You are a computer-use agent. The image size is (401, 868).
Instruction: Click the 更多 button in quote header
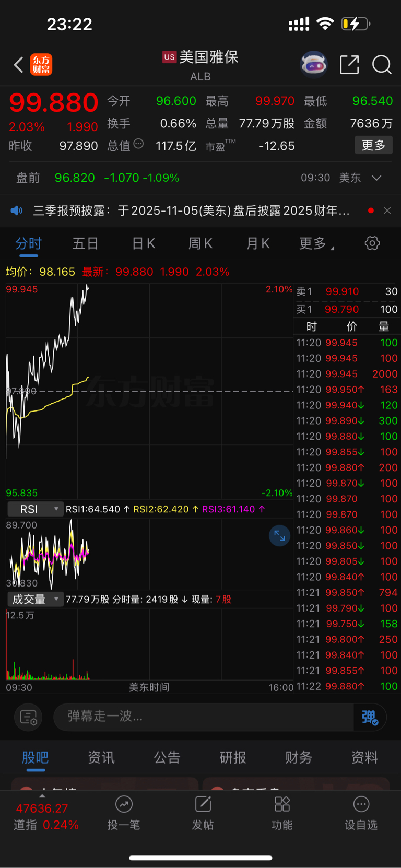(x=373, y=145)
